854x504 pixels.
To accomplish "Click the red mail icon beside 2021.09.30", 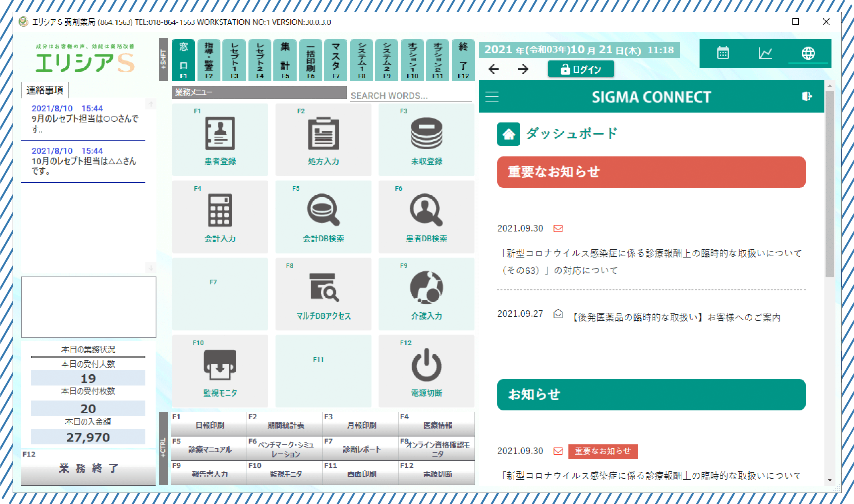I will coord(558,229).
